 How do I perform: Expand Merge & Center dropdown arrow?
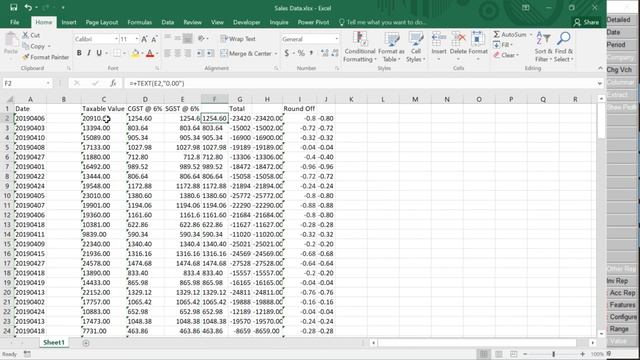[276, 53]
